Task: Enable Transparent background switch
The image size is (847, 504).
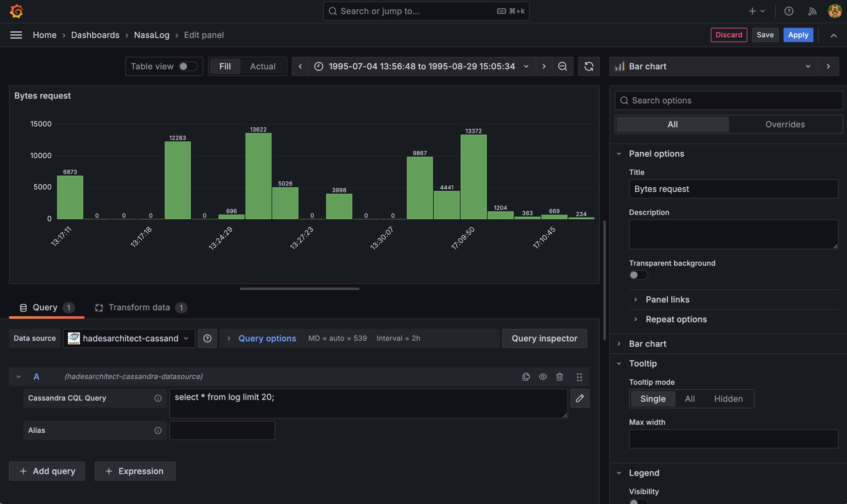Action: (638, 275)
